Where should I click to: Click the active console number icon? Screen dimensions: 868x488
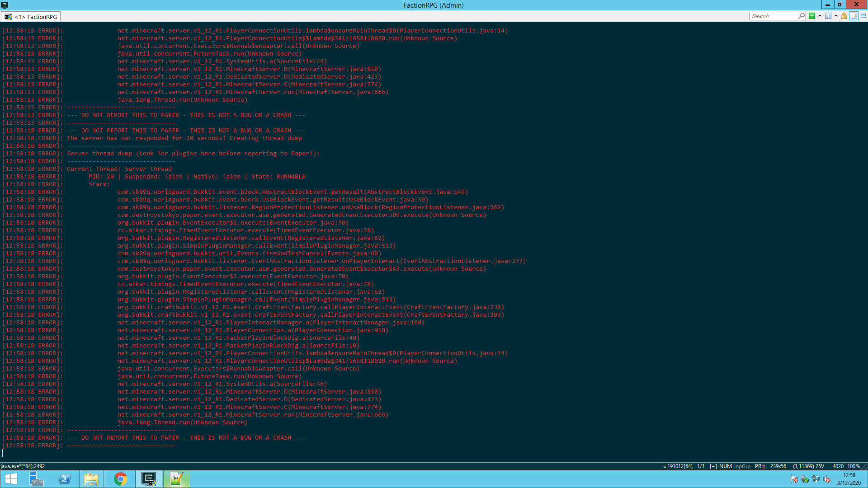point(828,16)
